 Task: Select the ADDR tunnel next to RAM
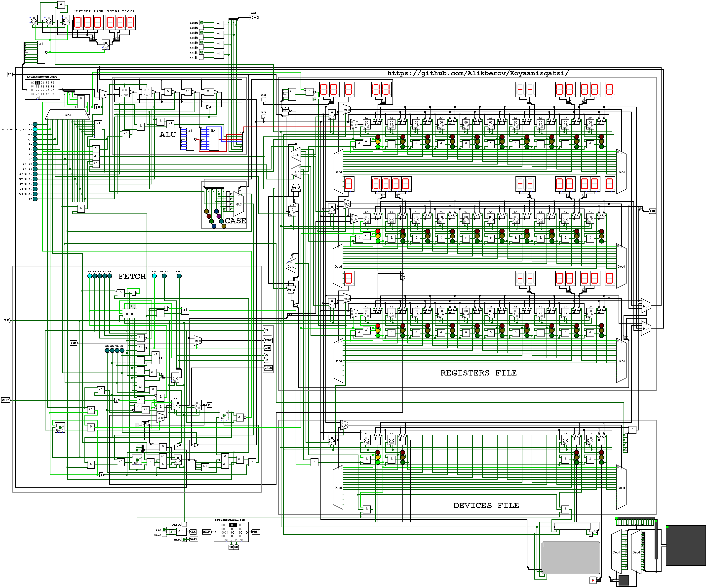206,532
